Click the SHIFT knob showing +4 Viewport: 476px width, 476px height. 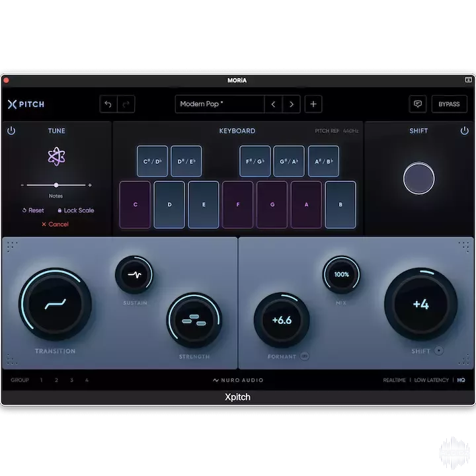(420, 304)
